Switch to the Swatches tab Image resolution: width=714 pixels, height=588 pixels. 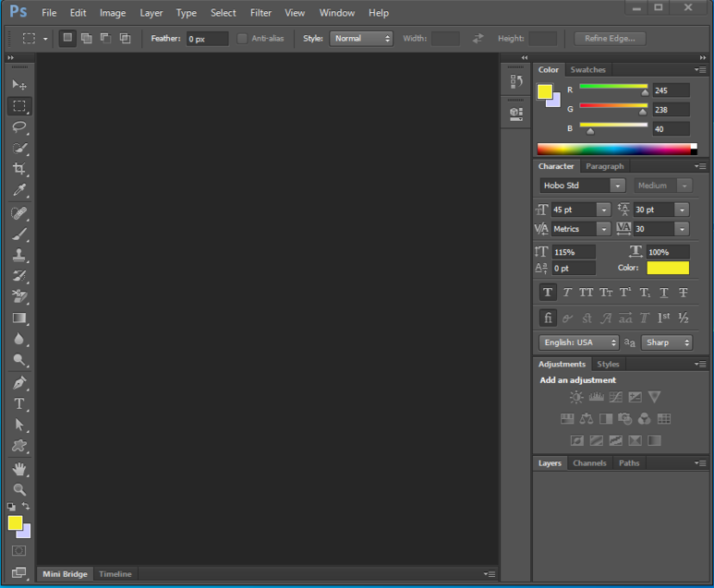(587, 69)
